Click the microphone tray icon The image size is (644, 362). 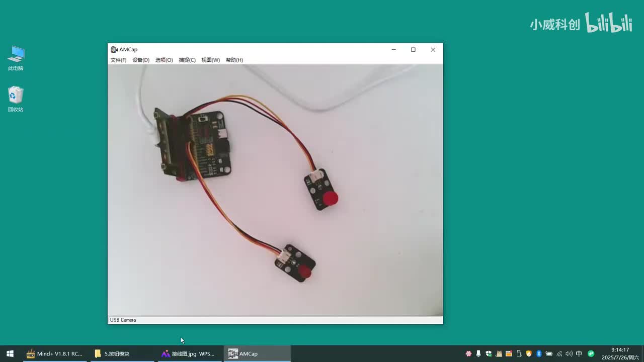pyautogui.click(x=478, y=354)
